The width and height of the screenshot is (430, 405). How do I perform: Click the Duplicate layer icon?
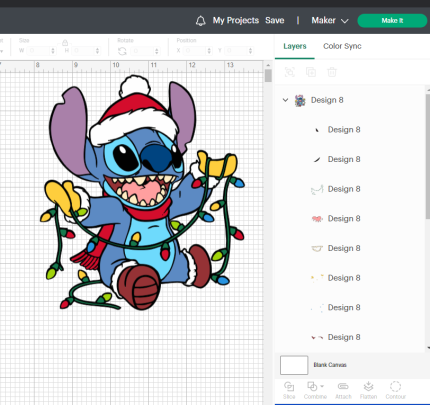coord(311,72)
